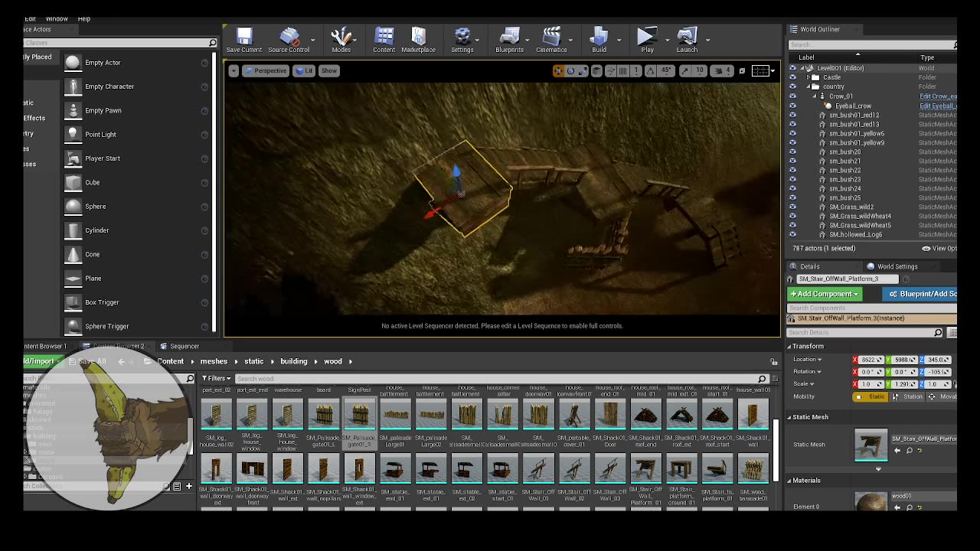Click the Launch toolbar icon
The width and height of the screenshot is (980, 551).
click(687, 40)
